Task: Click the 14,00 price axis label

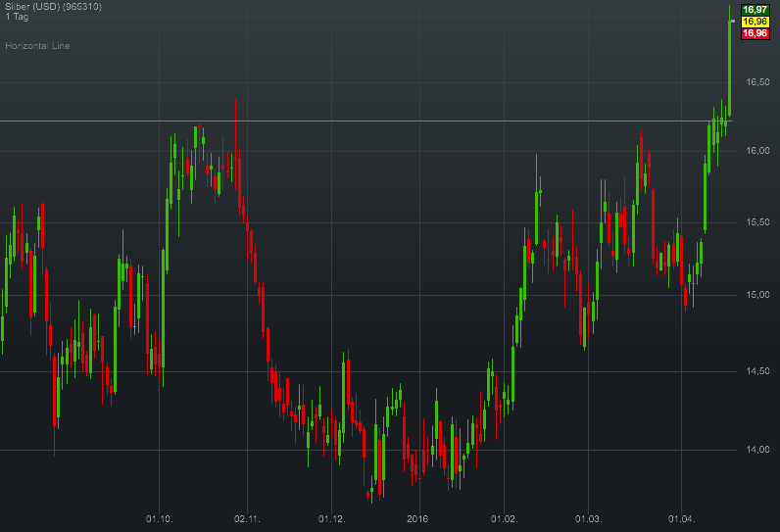Action: click(757, 450)
